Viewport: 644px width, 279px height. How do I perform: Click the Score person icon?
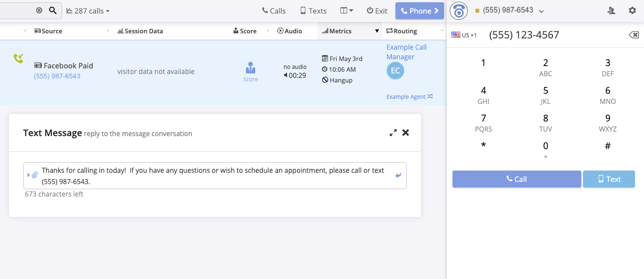[x=250, y=68]
